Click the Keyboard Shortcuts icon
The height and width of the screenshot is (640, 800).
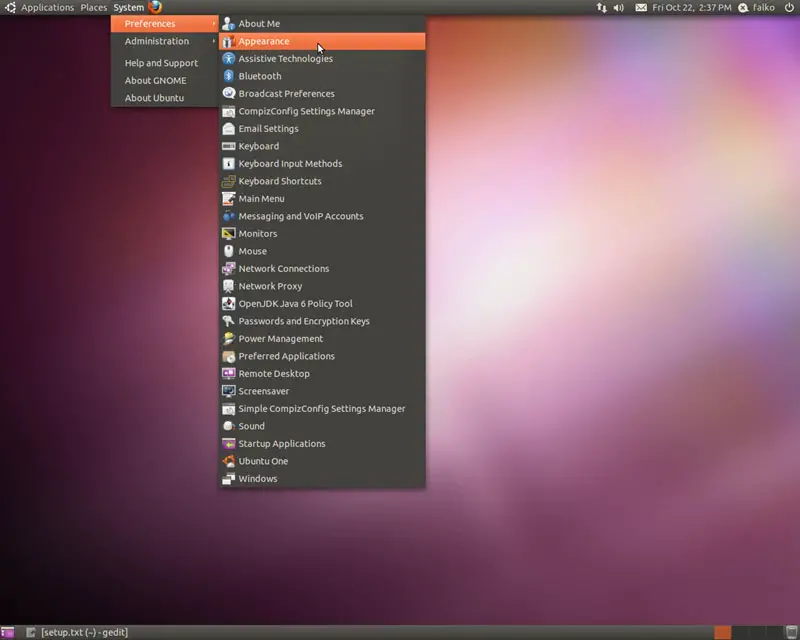click(x=229, y=181)
